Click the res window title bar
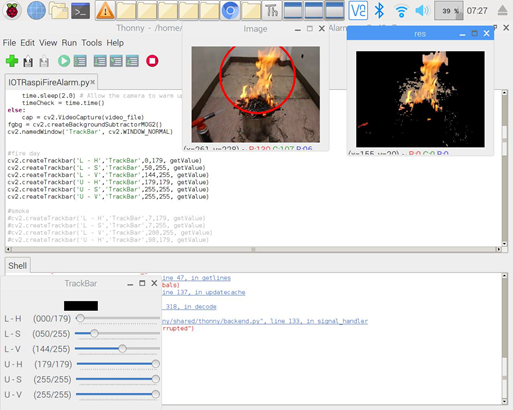 420,34
